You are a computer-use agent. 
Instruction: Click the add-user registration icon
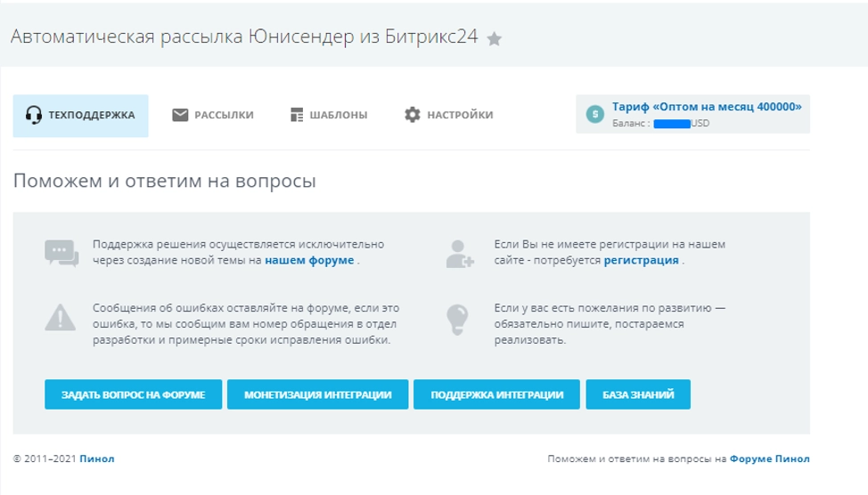pos(460,253)
